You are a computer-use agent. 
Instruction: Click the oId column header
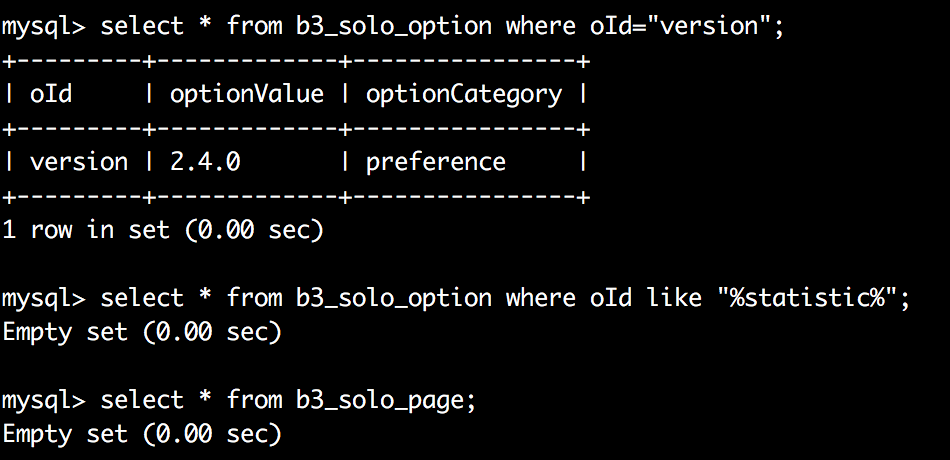click(51, 95)
